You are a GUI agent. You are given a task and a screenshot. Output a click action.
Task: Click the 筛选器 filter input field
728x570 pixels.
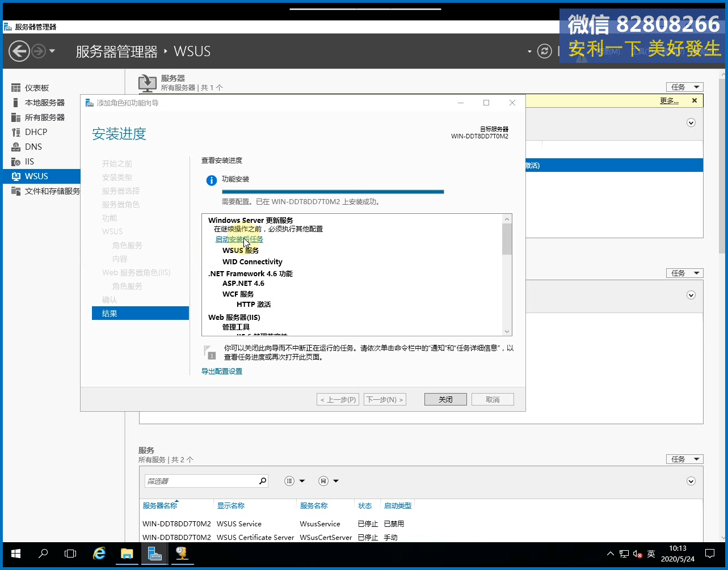[x=200, y=481]
